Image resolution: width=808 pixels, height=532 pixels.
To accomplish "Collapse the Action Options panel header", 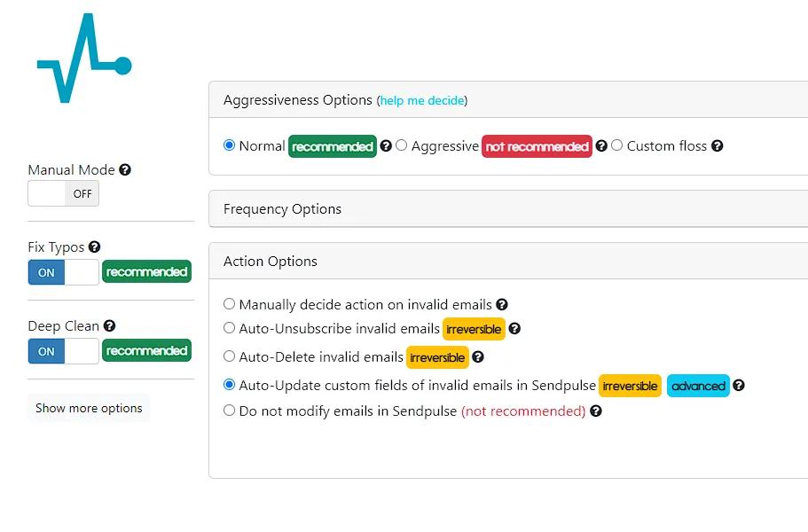I will pyautogui.click(x=508, y=261).
